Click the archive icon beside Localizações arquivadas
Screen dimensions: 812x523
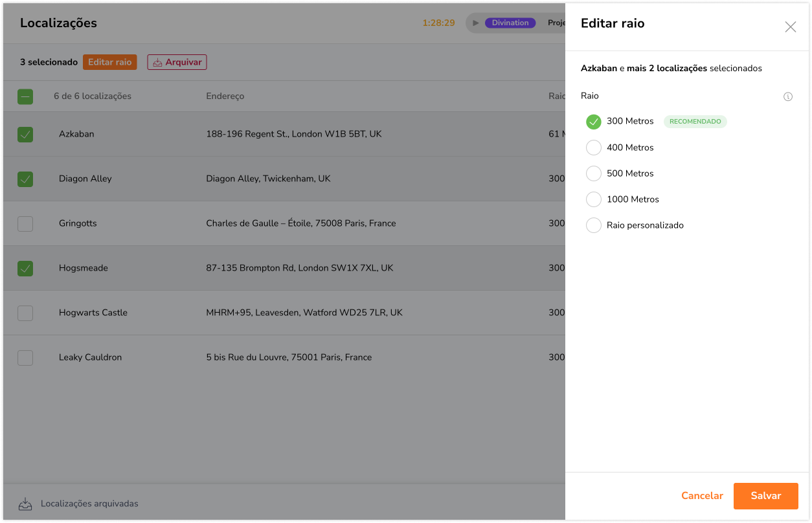[25, 504]
